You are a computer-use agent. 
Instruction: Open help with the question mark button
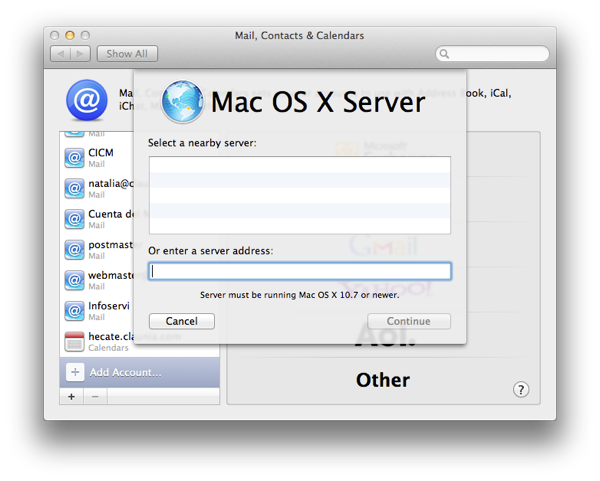point(521,390)
